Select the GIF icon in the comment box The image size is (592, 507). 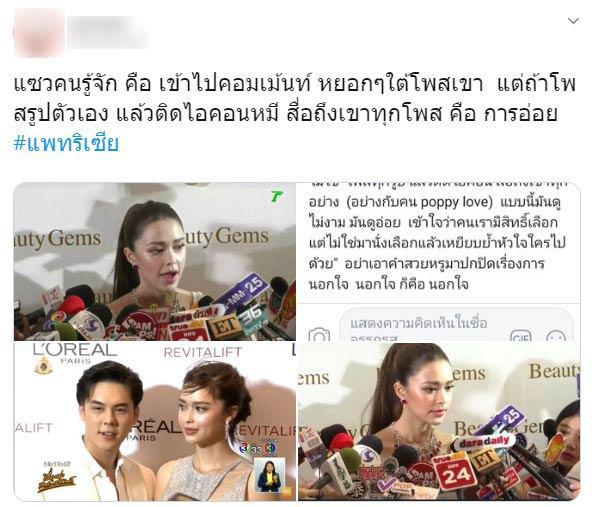pos(521,336)
